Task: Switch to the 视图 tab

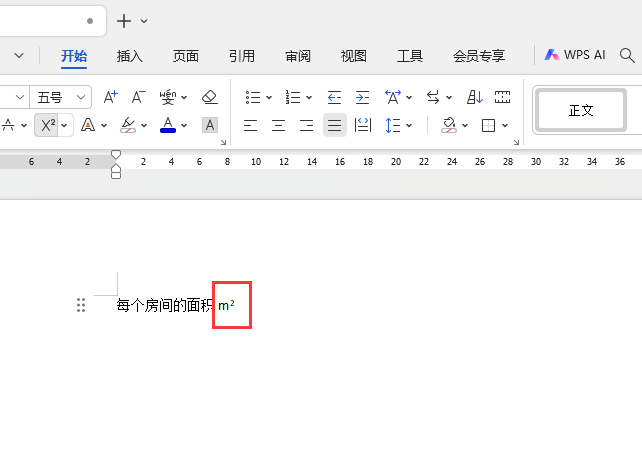Action: coord(353,56)
